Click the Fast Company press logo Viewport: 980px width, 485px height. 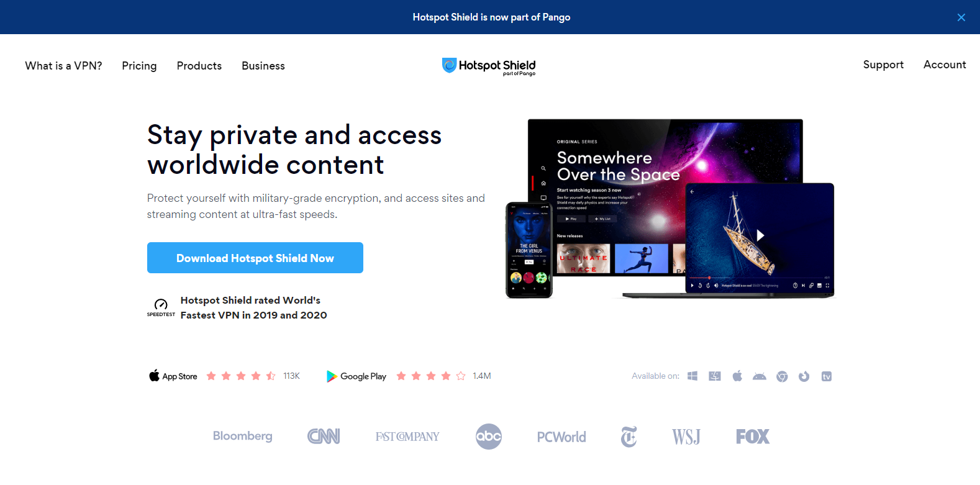(x=407, y=437)
